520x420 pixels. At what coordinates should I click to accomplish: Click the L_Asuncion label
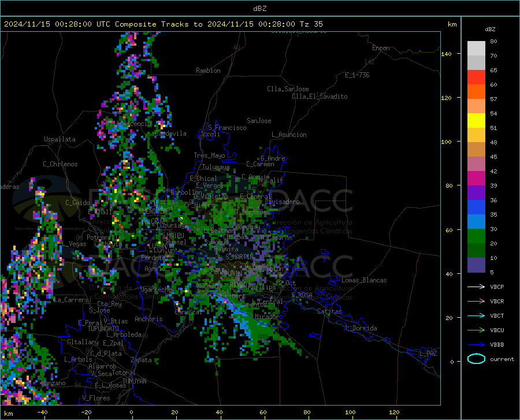click(x=289, y=135)
